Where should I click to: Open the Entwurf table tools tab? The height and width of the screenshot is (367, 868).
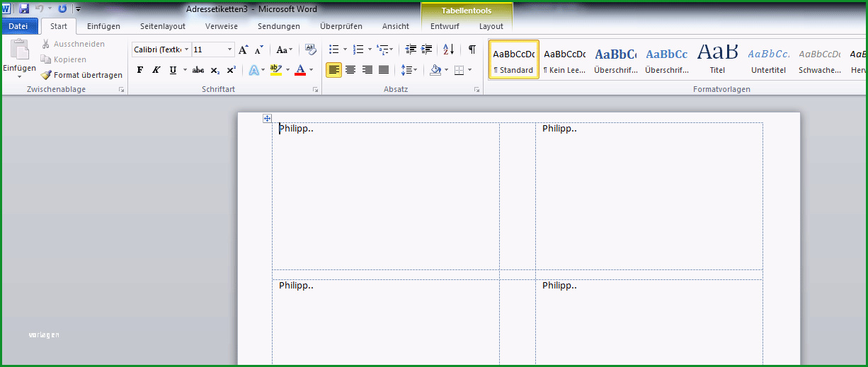coord(445,26)
